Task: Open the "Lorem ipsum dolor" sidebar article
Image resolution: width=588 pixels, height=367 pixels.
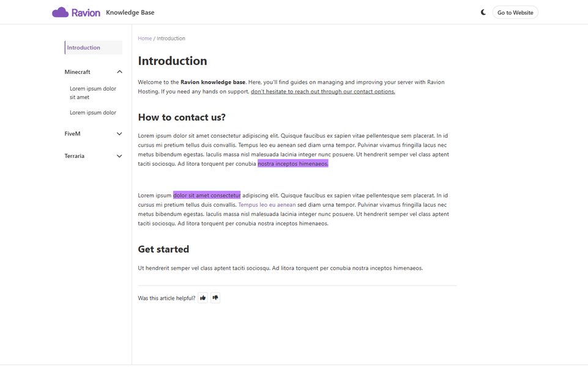Action: coord(93,113)
